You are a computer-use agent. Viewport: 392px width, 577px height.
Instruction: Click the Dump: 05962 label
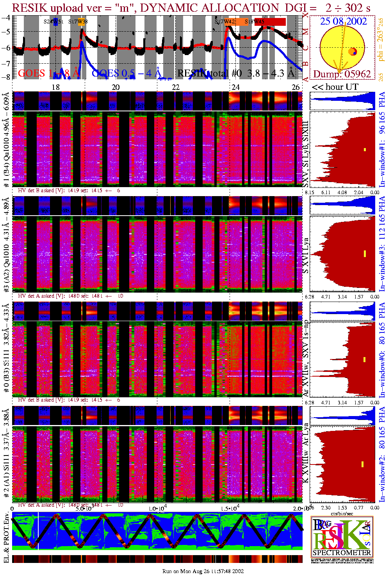click(342, 74)
